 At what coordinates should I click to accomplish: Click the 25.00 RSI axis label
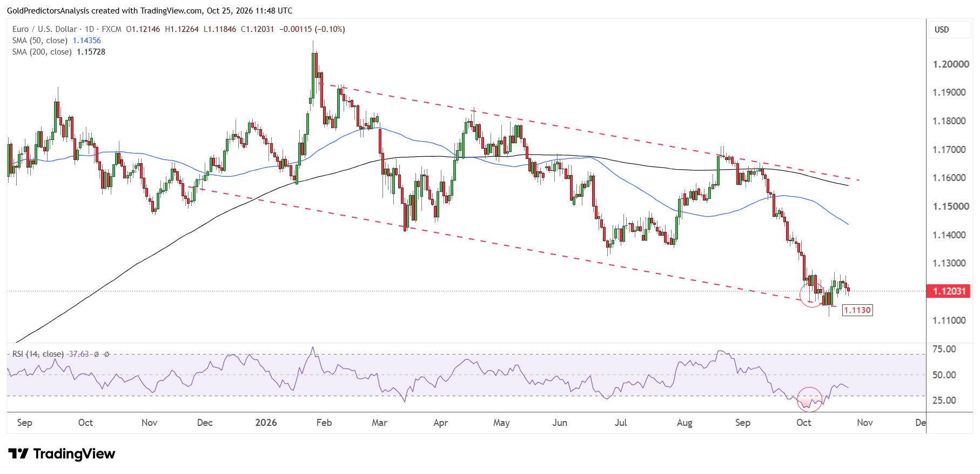pos(944,400)
